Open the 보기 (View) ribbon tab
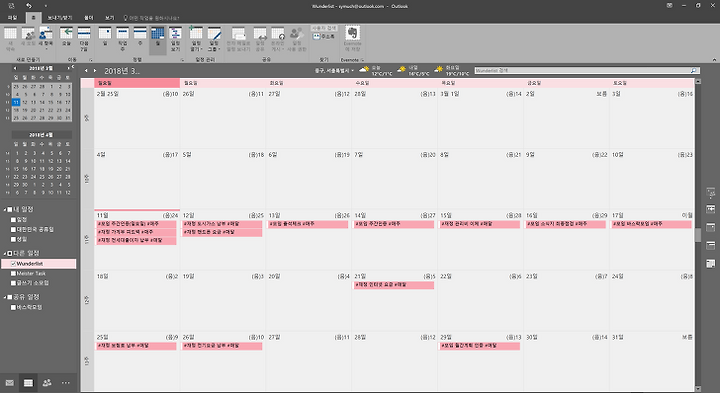 [109, 18]
